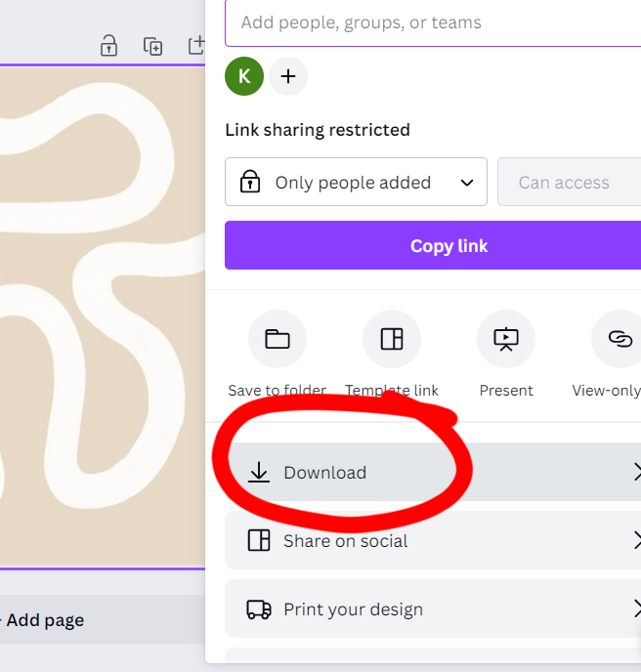Click the lock page icon above canvas
The height and width of the screenshot is (672, 641).
pyautogui.click(x=109, y=46)
